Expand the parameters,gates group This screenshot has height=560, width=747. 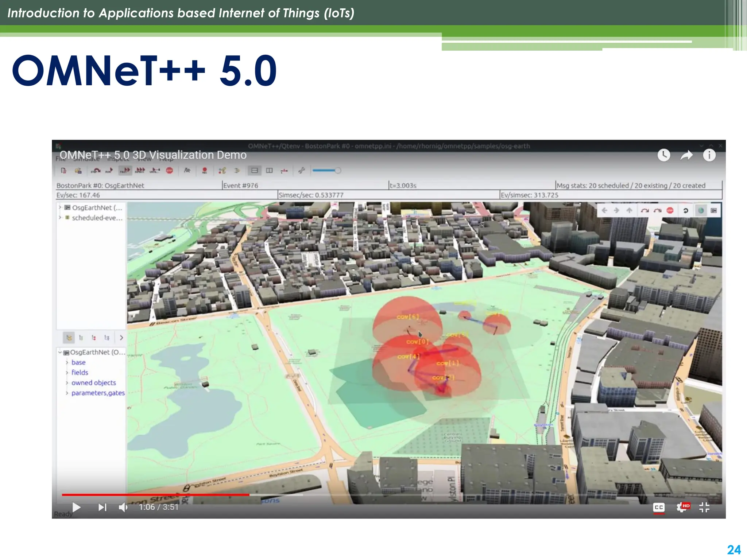67,393
